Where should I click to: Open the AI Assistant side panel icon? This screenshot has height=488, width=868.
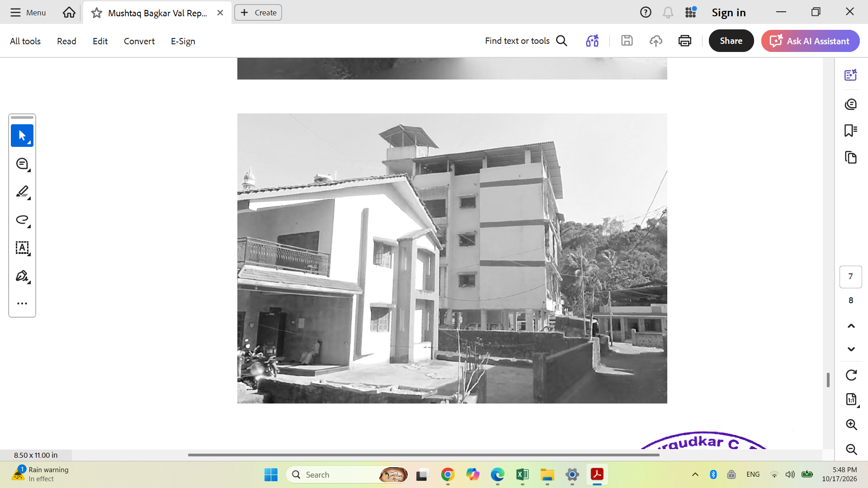coord(850,75)
